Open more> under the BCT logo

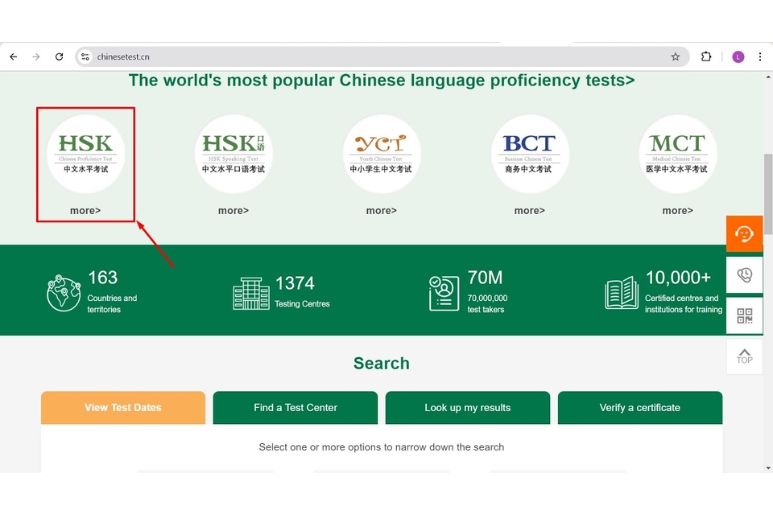tap(529, 210)
